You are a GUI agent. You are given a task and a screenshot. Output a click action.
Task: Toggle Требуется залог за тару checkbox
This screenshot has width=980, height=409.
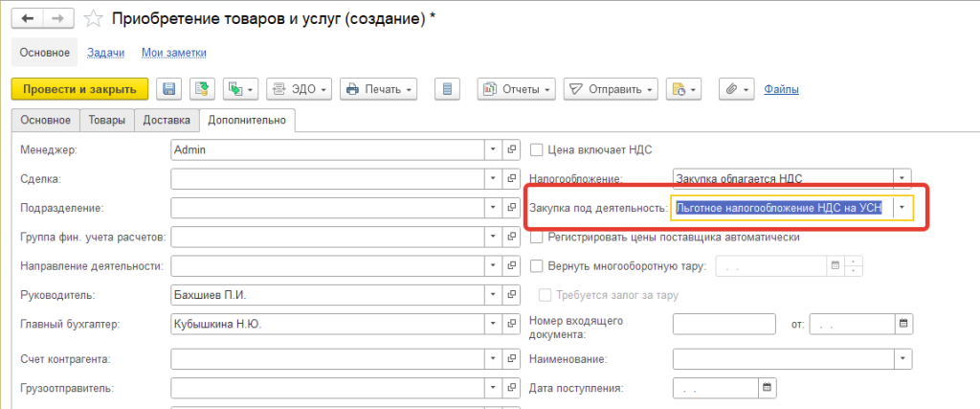click(546, 295)
